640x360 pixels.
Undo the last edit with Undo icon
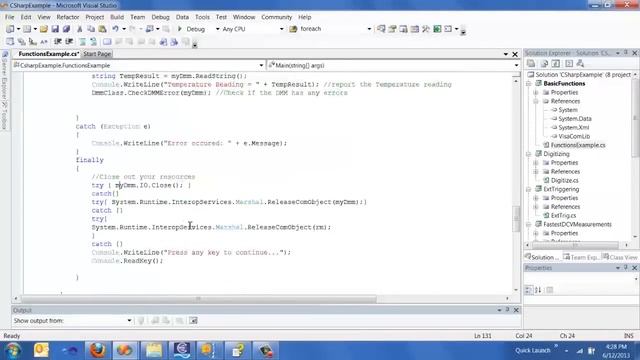(116, 29)
